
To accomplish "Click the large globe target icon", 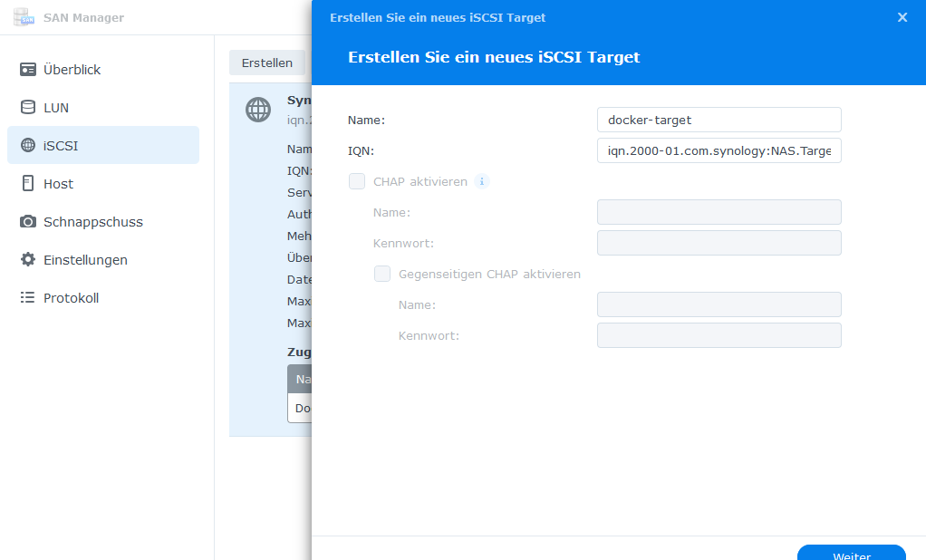I will [x=258, y=110].
